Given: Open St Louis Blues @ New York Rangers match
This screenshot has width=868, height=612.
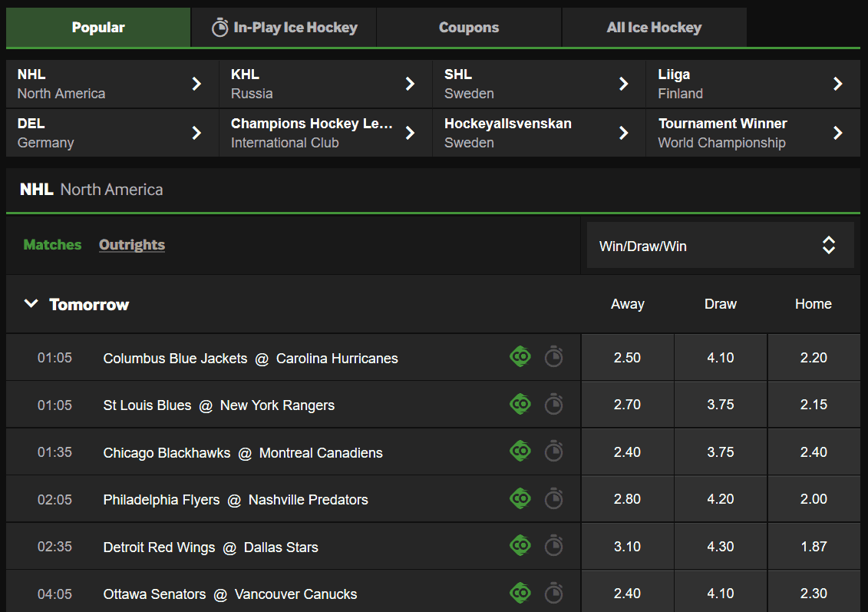Looking at the screenshot, I should pyautogui.click(x=219, y=405).
